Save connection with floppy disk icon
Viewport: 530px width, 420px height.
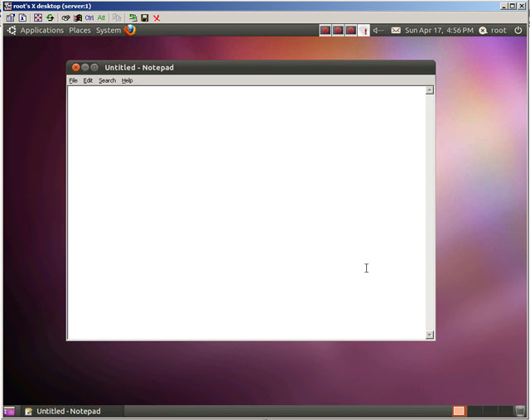tap(145, 18)
